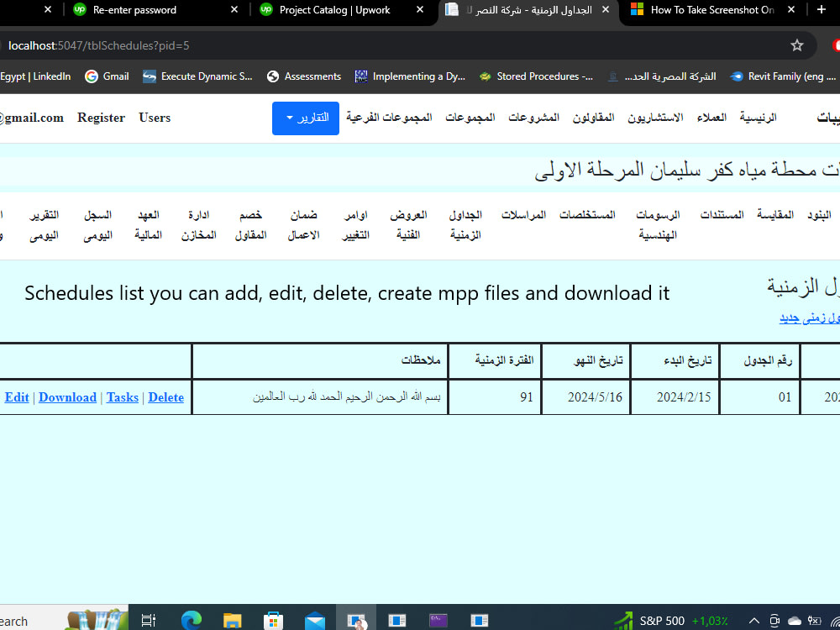Screen dimensions: 840x630
Task: Open the المراسلات correspondence section
Action: pyautogui.click(x=523, y=215)
